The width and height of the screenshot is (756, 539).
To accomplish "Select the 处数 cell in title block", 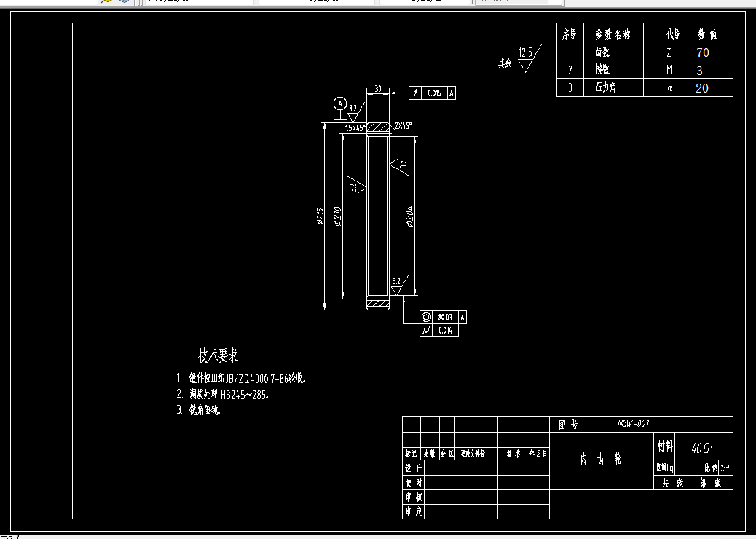I will (x=430, y=454).
